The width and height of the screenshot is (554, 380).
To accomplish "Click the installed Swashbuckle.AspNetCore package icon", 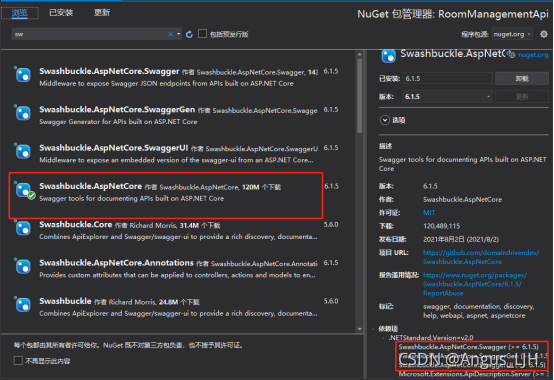I will click(23, 190).
